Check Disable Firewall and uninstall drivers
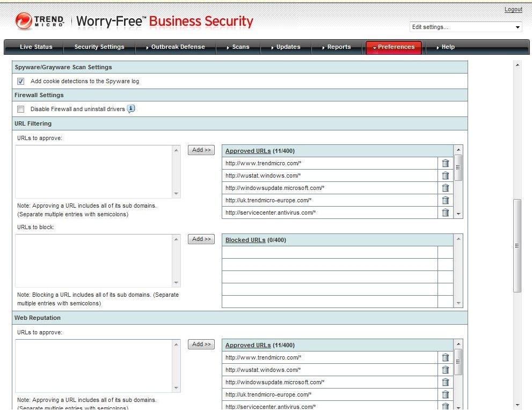Viewport: 532px width, 410px height. [x=21, y=109]
